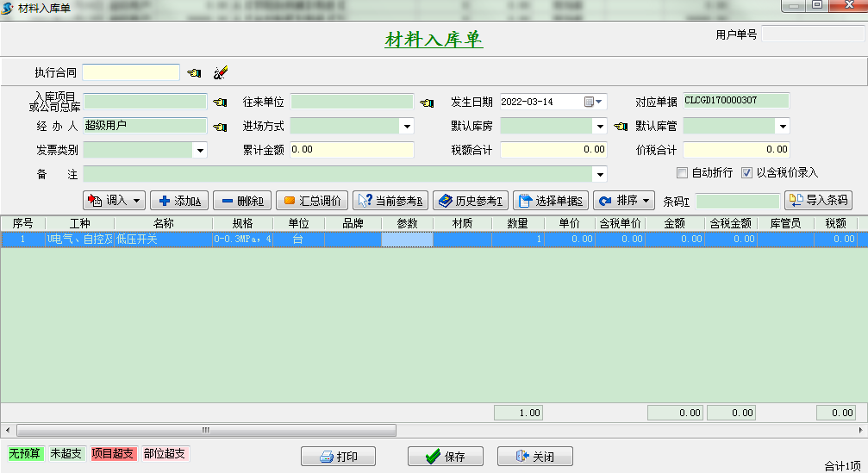Expand the 发票类别 dropdown
This screenshot has width=868, height=473.
click(x=200, y=150)
